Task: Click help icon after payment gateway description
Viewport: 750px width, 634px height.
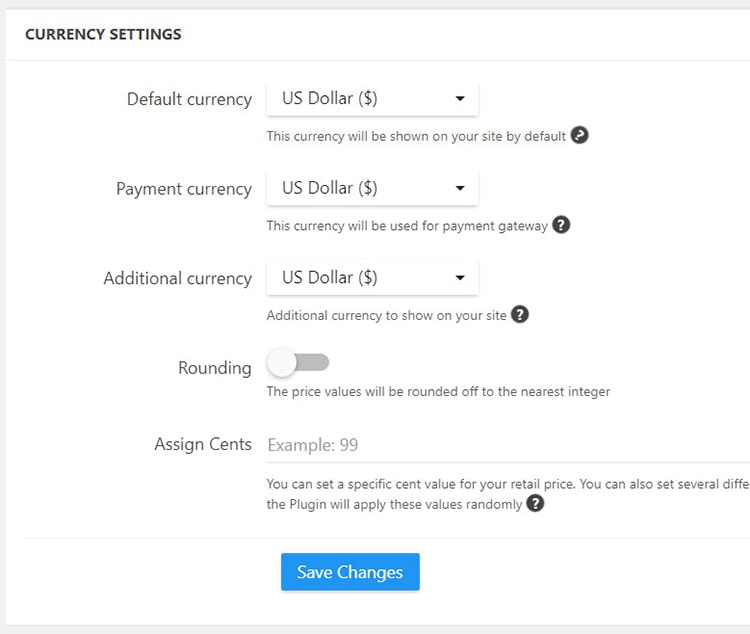Action: pos(561,225)
